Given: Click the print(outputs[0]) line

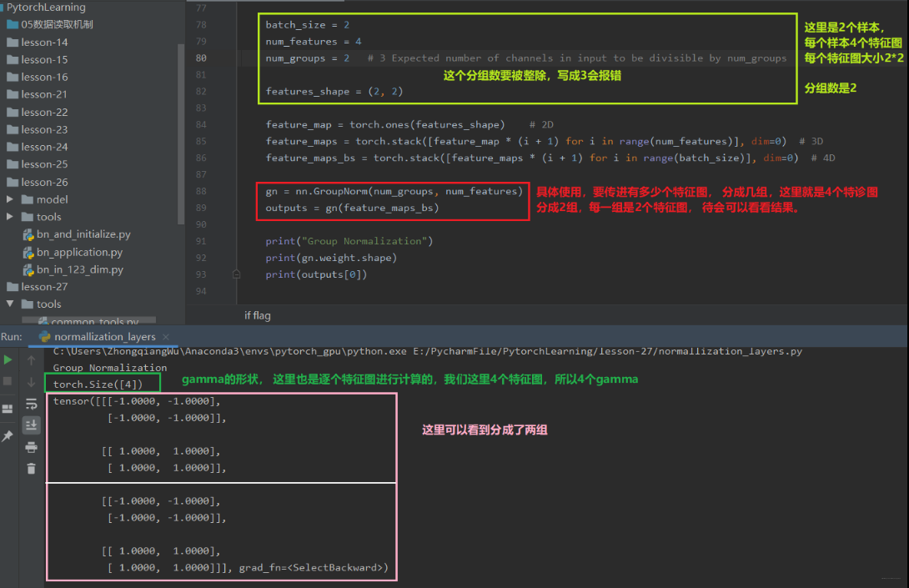Looking at the screenshot, I should point(316,274).
